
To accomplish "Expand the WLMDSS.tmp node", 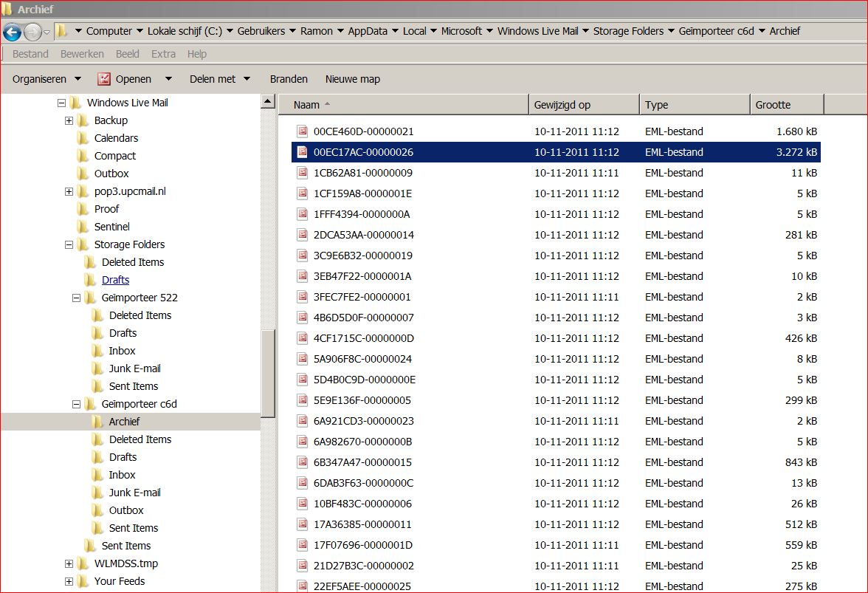I will pyautogui.click(x=69, y=563).
